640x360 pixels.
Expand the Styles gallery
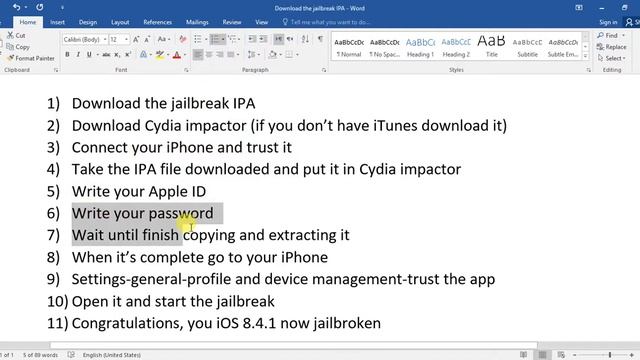(585, 56)
